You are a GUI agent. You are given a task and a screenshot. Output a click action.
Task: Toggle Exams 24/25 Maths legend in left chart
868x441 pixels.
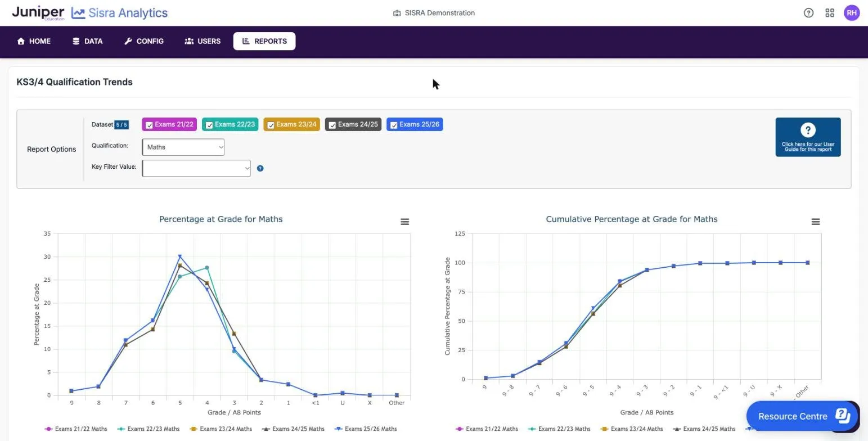pos(293,429)
